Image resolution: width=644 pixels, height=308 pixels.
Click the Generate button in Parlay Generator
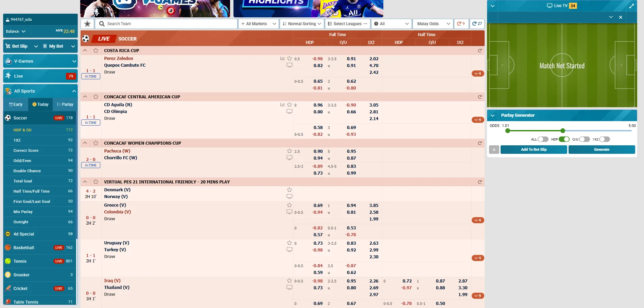(x=602, y=149)
